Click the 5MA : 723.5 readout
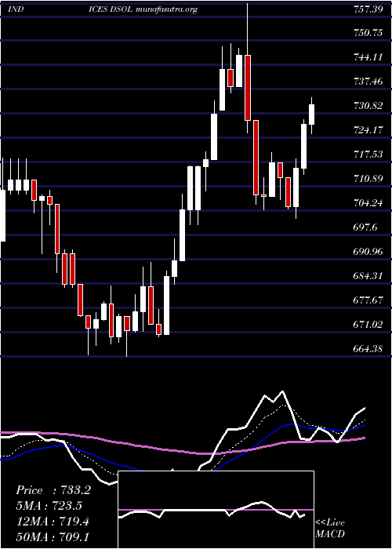This screenshot has width=392, height=549. (51, 506)
